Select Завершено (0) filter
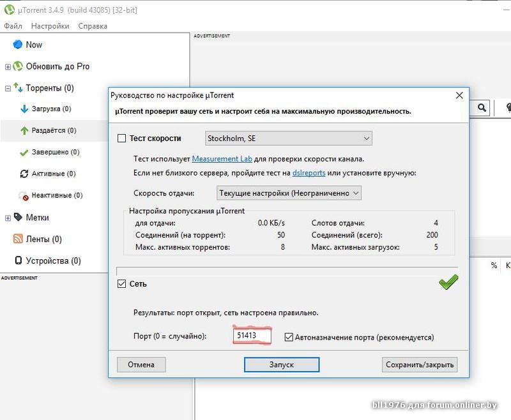511x420 pixels. 56,152
